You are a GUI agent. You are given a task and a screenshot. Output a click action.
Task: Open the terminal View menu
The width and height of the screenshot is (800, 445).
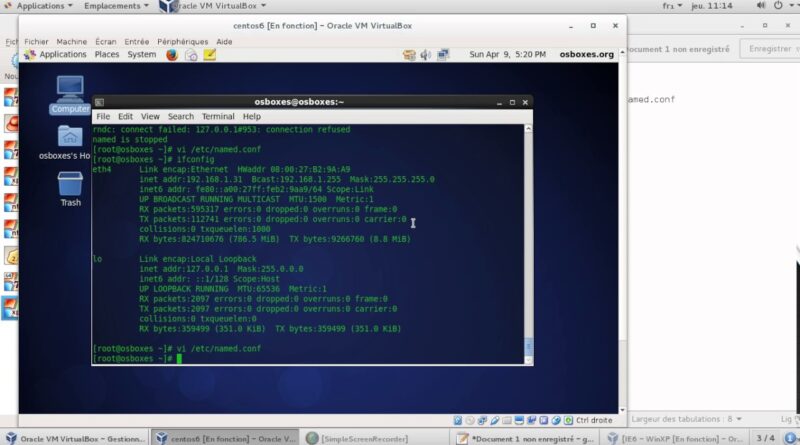click(x=150, y=116)
